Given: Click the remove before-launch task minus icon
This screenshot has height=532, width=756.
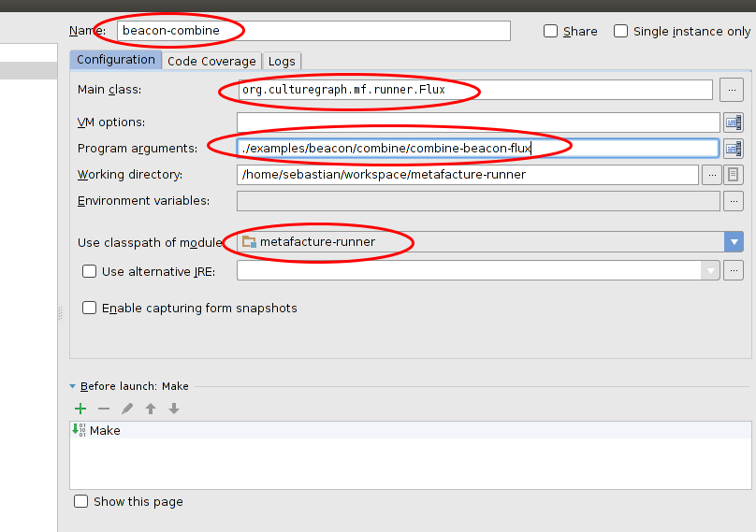Looking at the screenshot, I should [x=104, y=409].
